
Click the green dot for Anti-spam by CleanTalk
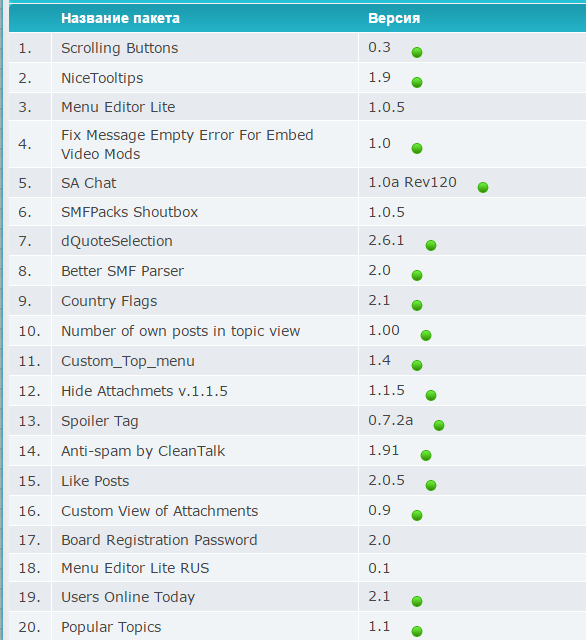coord(426,455)
